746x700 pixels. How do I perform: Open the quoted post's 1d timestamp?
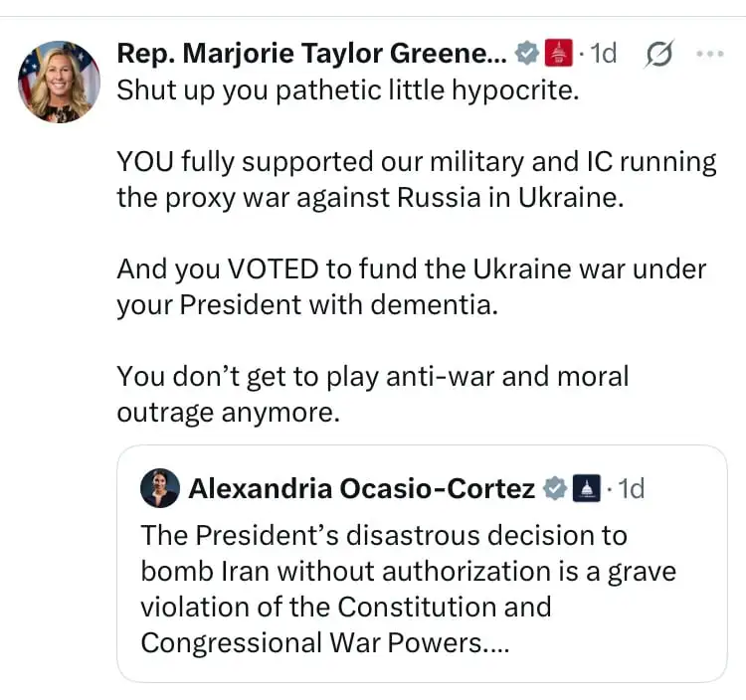pyautogui.click(x=631, y=488)
